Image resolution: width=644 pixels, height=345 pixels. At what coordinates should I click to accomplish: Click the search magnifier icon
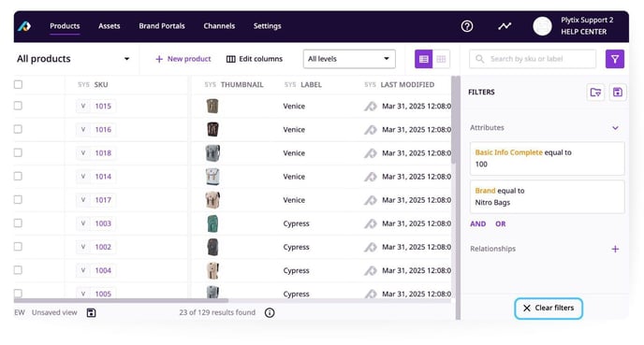pos(479,59)
